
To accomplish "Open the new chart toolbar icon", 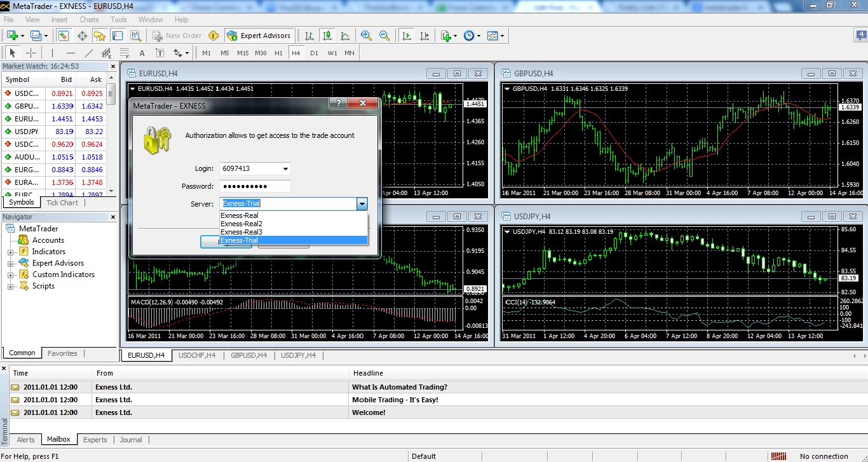I will pyautogui.click(x=12, y=36).
